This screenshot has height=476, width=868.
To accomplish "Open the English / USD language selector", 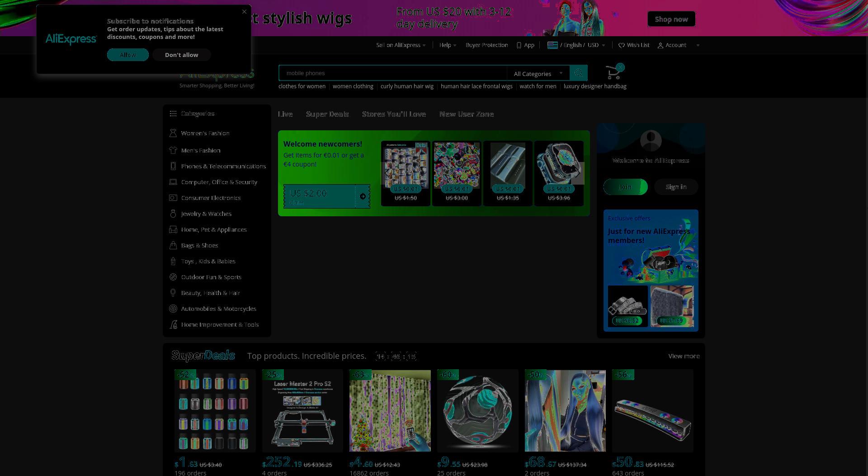I will pyautogui.click(x=576, y=45).
